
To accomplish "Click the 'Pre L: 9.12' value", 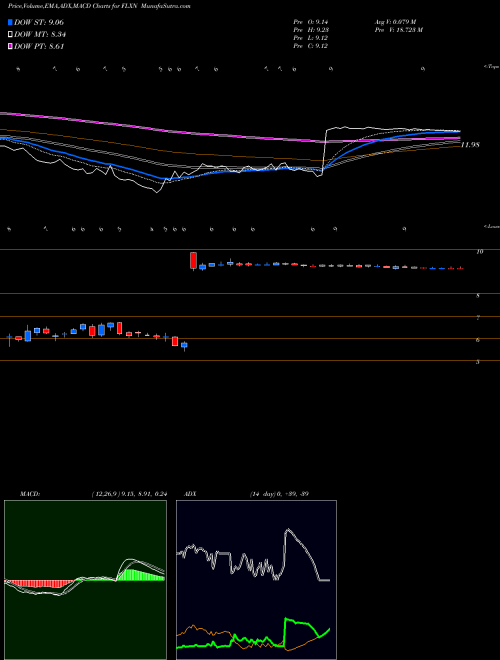I will point(311,38).
